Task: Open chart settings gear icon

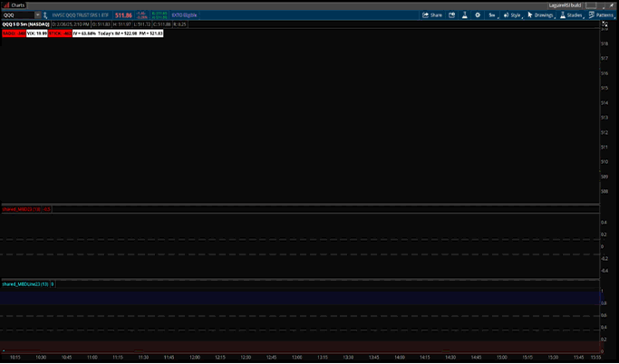Action: [x=478, y=15]
